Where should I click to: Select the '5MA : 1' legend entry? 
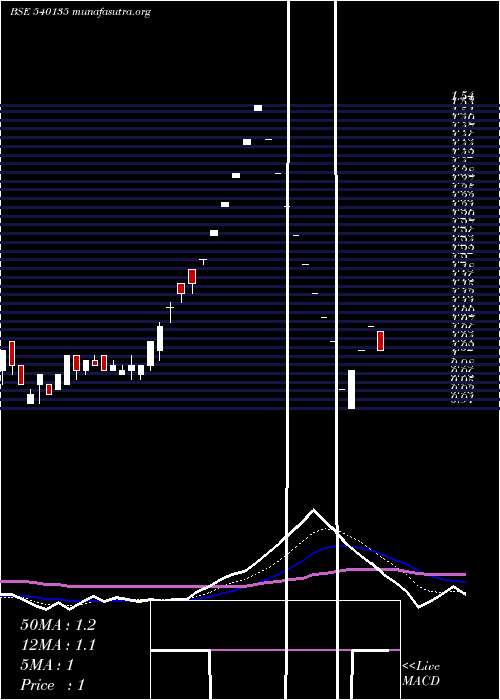pyautogui.click(x=47, y=665)
